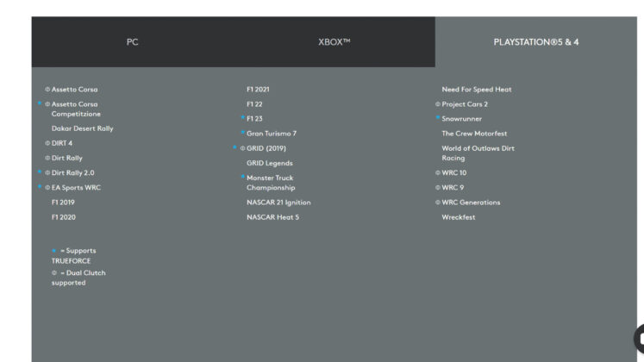This screenshot has height=362, width=644.
Task: Click the dual clutch icon beside Assetto Corsa
Action: 47,89
